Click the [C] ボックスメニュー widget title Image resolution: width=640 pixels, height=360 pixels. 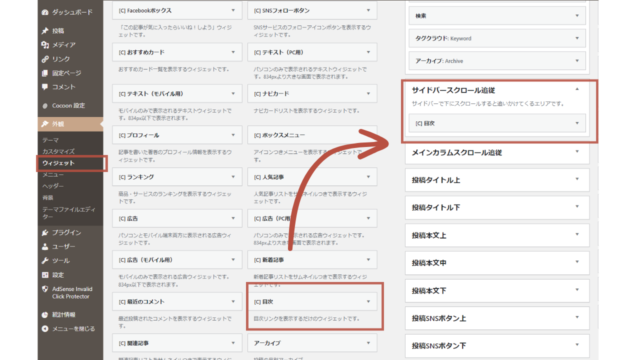[279, 135]
